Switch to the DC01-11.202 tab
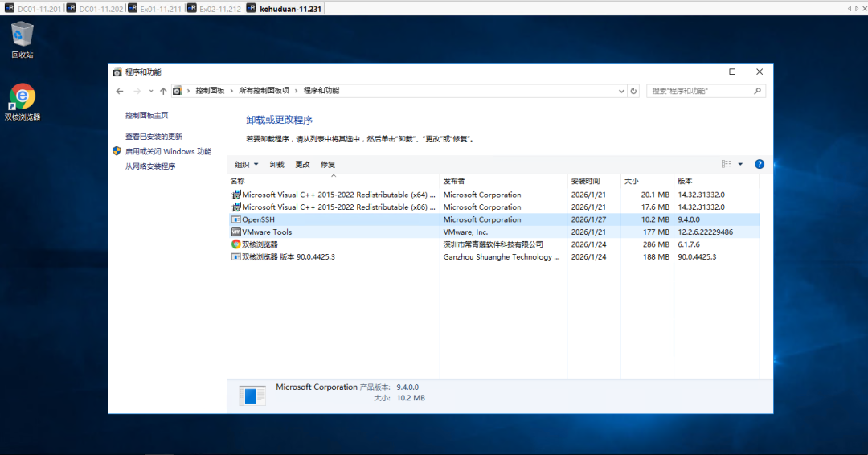 (x=95, y=8)
